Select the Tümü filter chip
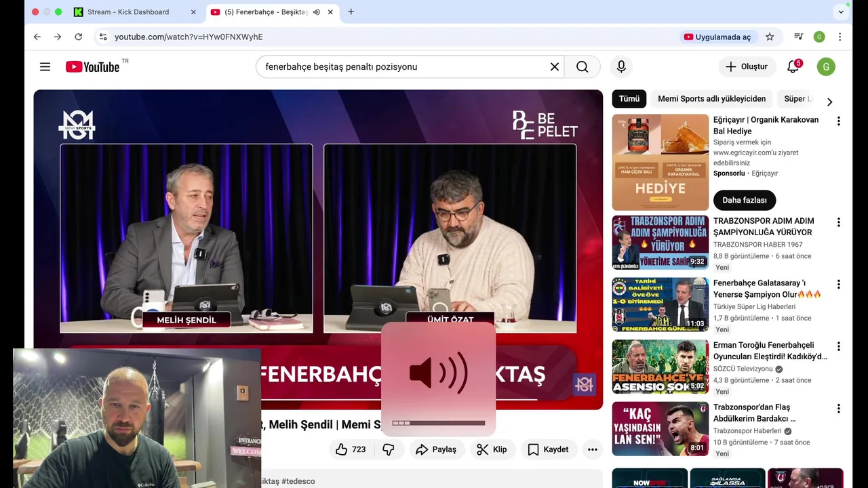Screen dimensions: 868x488 [629, 99]
